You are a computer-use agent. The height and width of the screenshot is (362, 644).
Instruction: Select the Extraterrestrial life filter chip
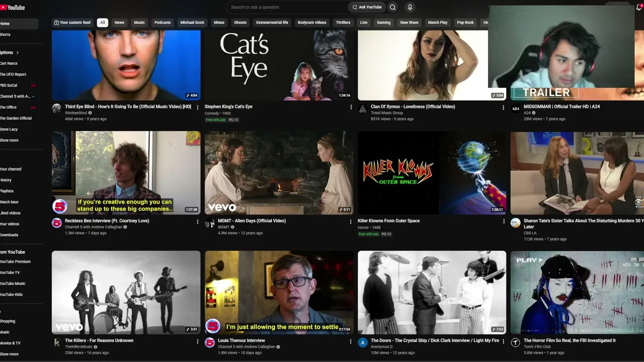(272, 23)
